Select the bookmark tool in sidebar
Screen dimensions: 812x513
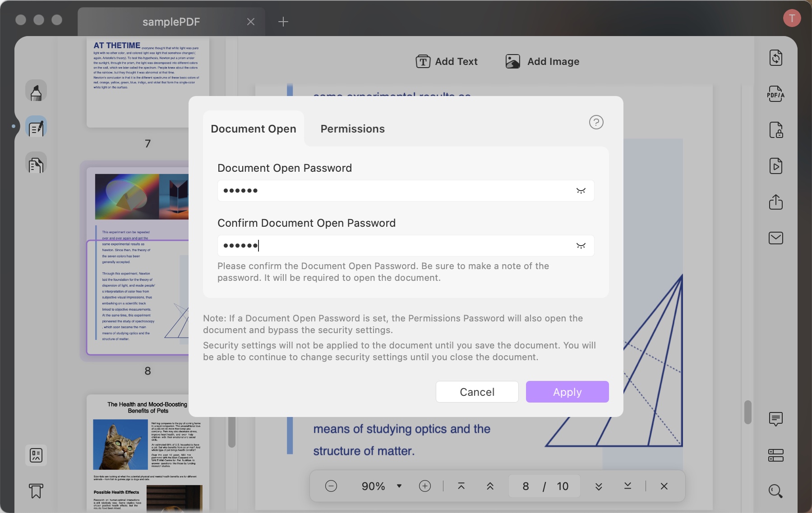36,491
